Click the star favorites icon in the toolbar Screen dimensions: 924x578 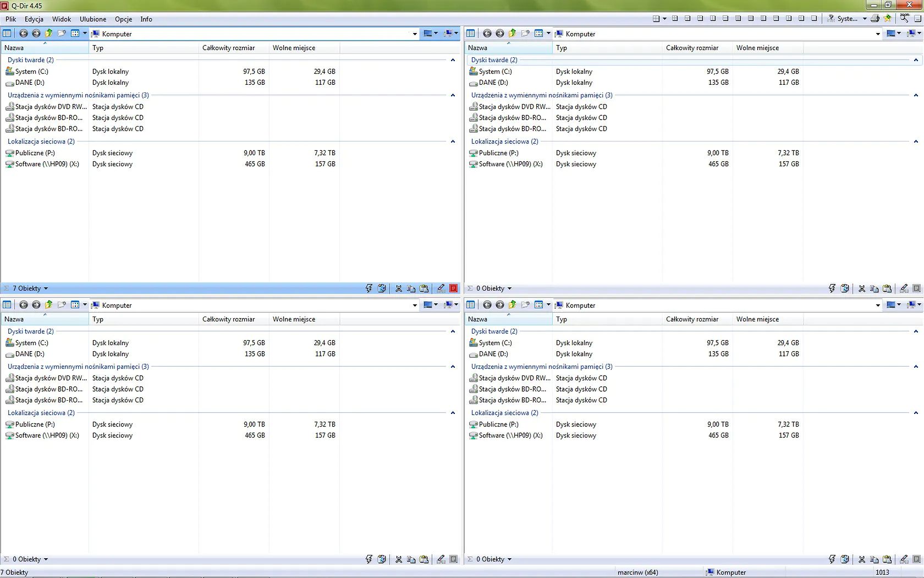(x=888, y=19)
